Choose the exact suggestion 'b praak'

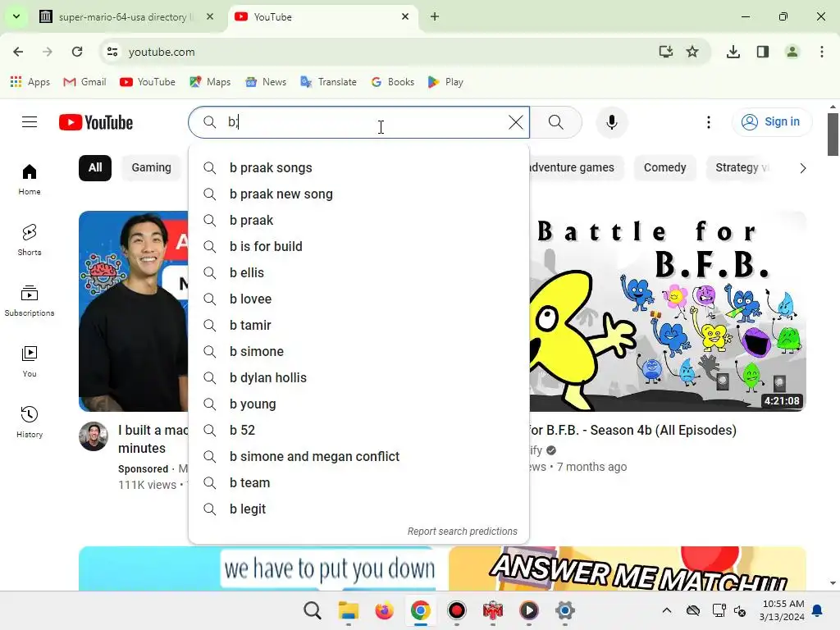[x=358, y=220]
